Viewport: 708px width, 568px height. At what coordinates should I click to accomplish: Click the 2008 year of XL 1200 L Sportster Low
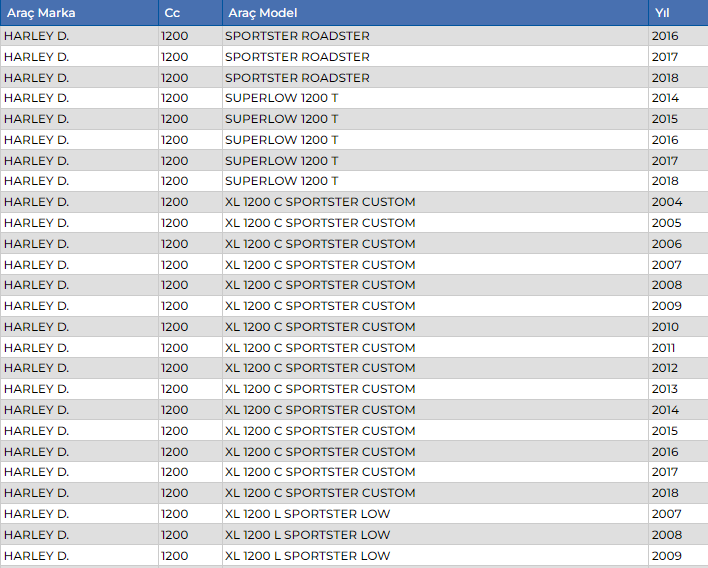[665, 535]
